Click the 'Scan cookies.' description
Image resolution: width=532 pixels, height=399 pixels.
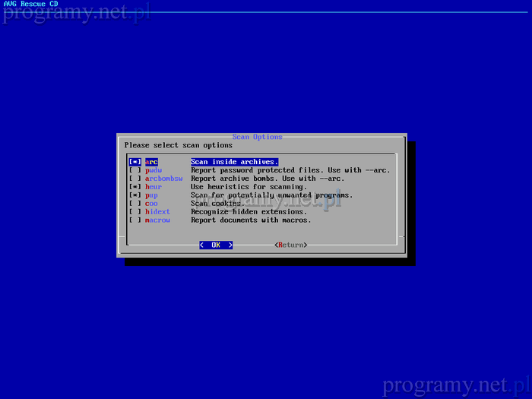(217, 204)
